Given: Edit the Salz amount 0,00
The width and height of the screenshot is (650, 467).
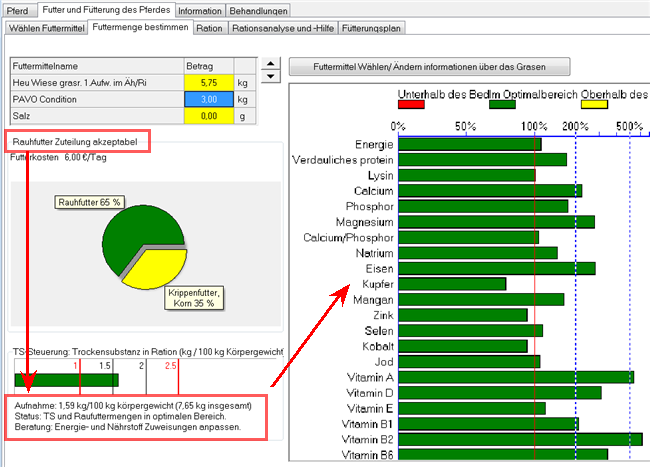Looking at the screenshot, I should 209,116.
